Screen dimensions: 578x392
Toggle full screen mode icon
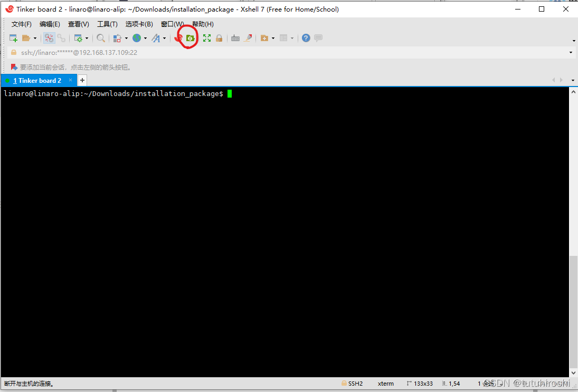[207, 38]
